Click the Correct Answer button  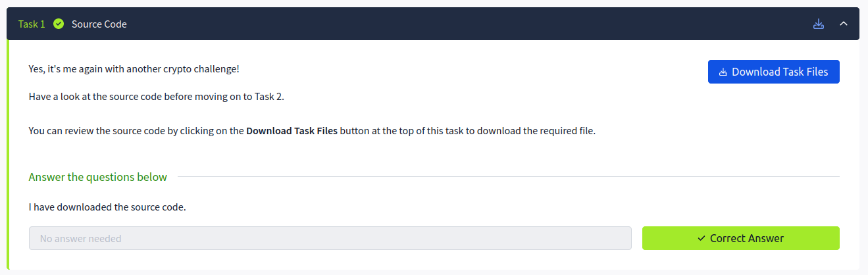click(x=741, y=238)
